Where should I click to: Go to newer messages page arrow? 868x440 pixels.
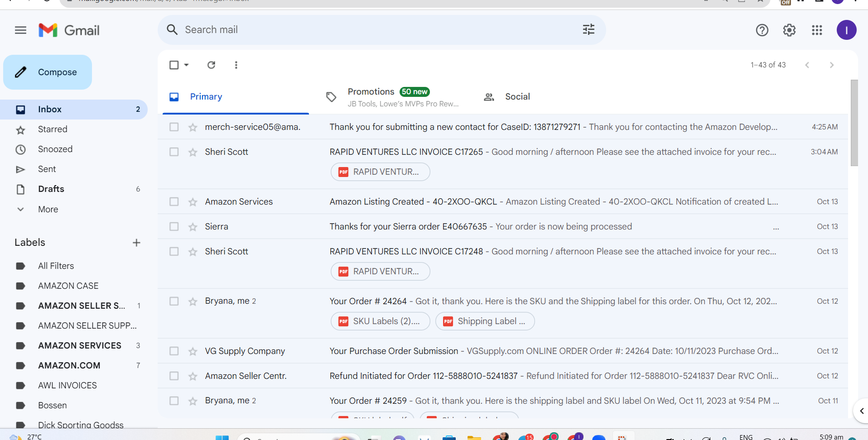pos(807,65)
